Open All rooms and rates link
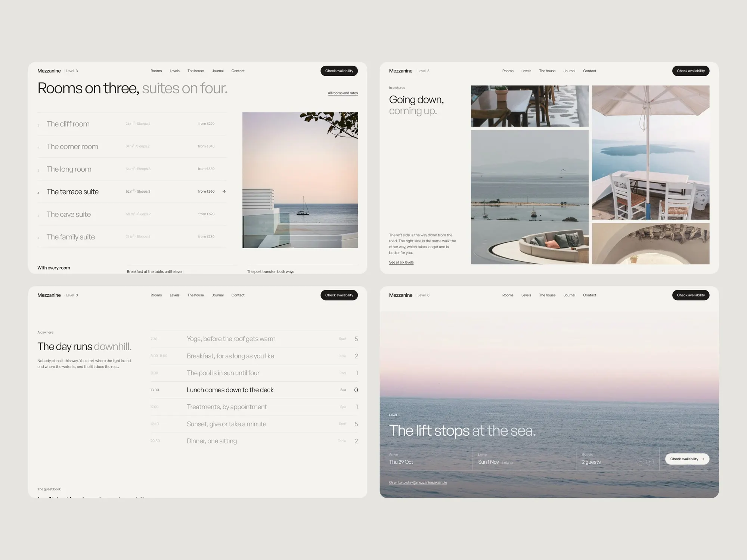Screen dimensions: 747x560 (342, 93)
